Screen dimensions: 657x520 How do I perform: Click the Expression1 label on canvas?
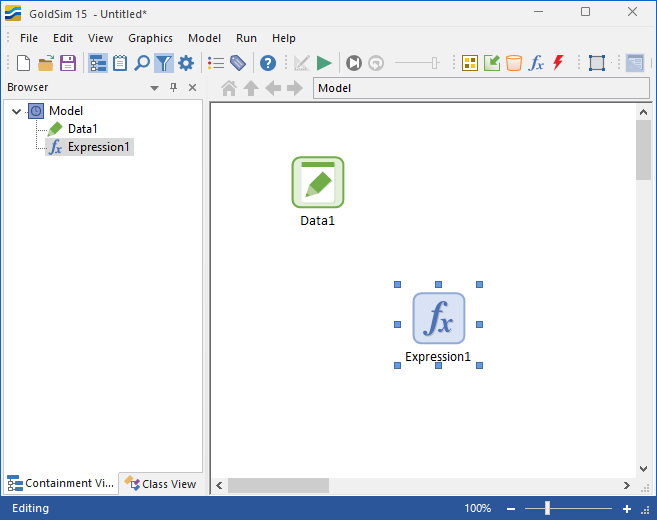tap(438, 357)
